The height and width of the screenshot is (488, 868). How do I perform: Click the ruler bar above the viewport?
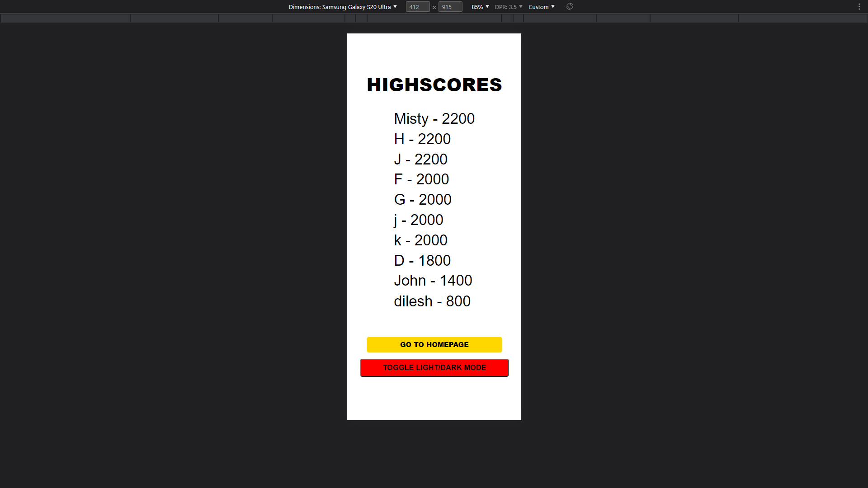[x=434, y=18]
